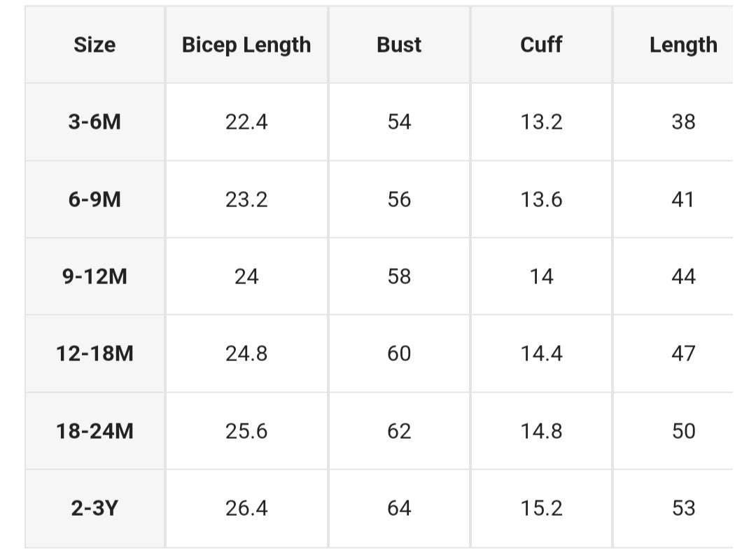Select the 12-18M size row label
756x557 pixels.
pos(94,353)
